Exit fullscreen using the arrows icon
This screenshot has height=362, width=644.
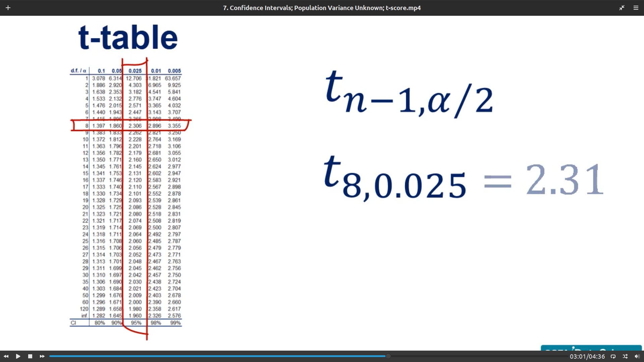[622, 8]
